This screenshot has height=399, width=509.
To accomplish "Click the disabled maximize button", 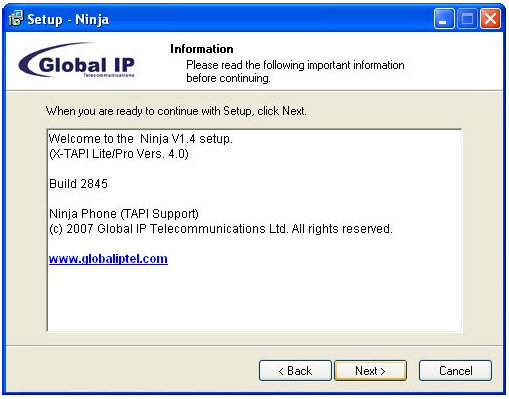I will 467,19.
